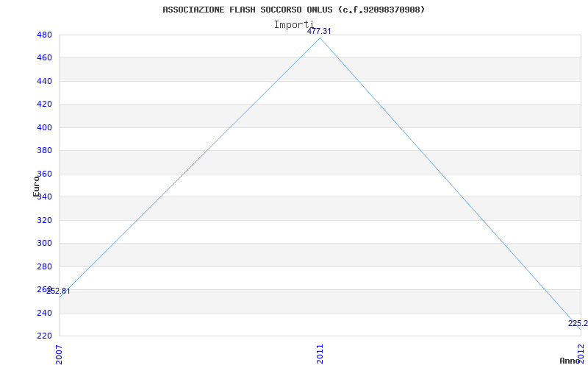Click the Importi subtitle text
This screenshot has width=588, height=368.
coord(293,25)
